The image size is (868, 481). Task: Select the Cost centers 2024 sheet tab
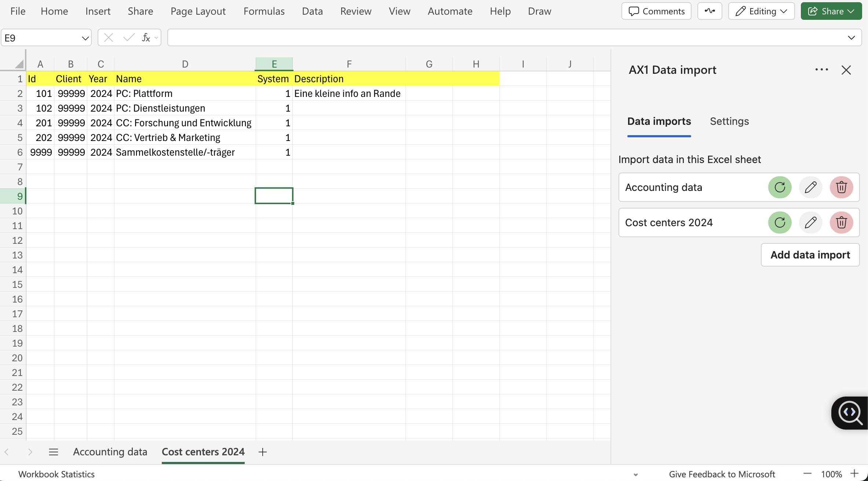click(x=203, y=452)
